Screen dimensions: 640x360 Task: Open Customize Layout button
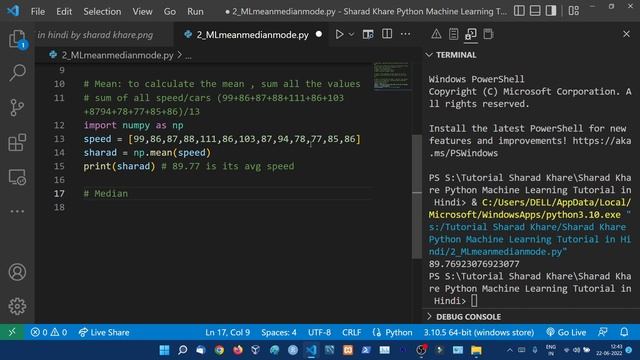574,11
